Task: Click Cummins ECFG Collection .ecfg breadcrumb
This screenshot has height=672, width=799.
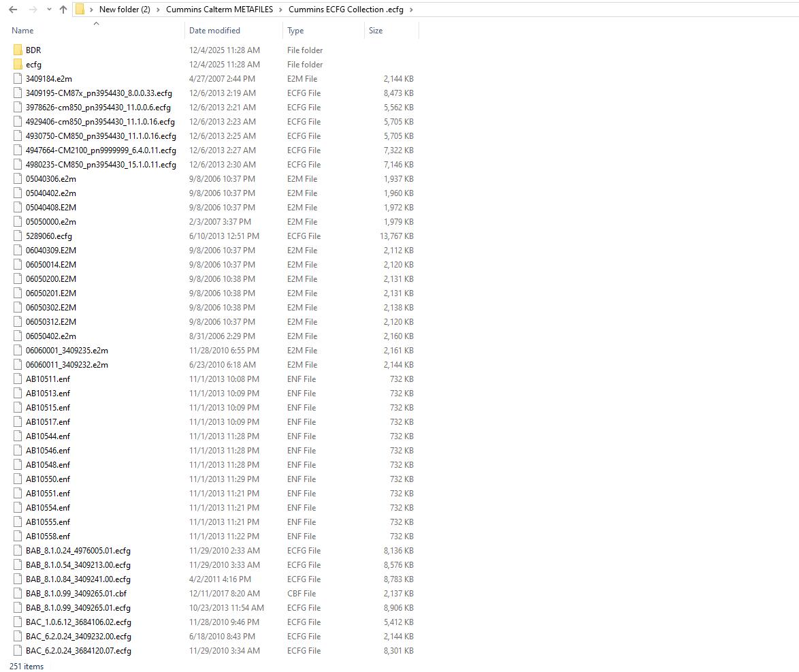Action: pyautogui.click(x=346, y=9)
